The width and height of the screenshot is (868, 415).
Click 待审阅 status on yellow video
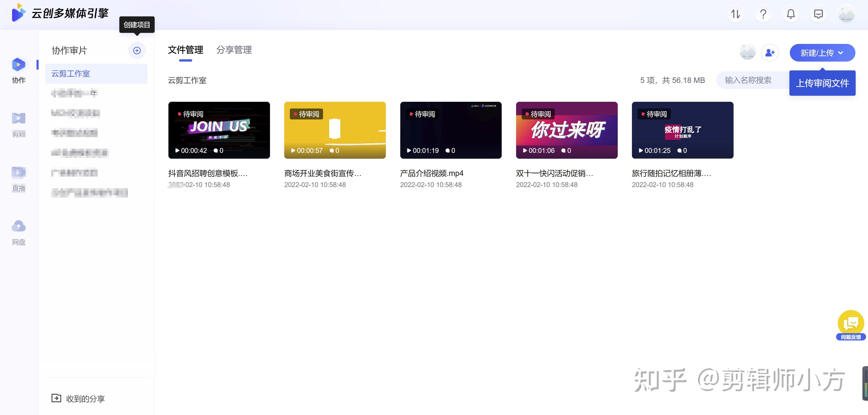pyautogui.click(x=307, y=114)
